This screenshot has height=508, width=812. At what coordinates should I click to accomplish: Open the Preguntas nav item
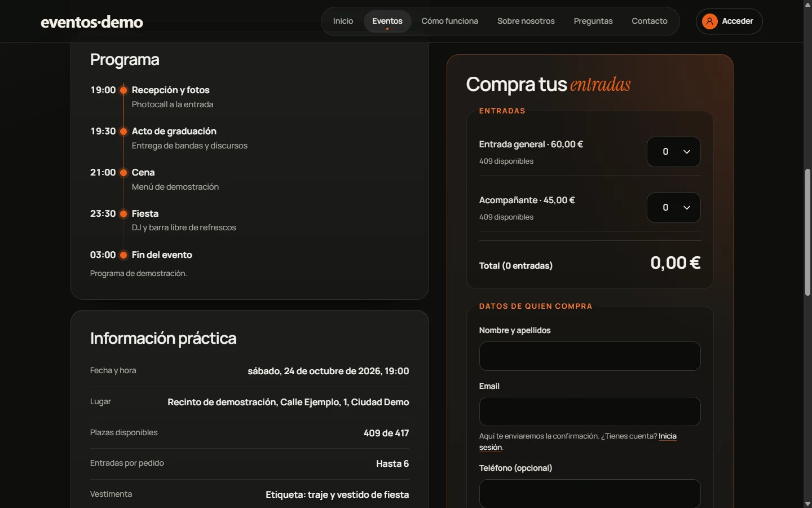click(593, 21)
